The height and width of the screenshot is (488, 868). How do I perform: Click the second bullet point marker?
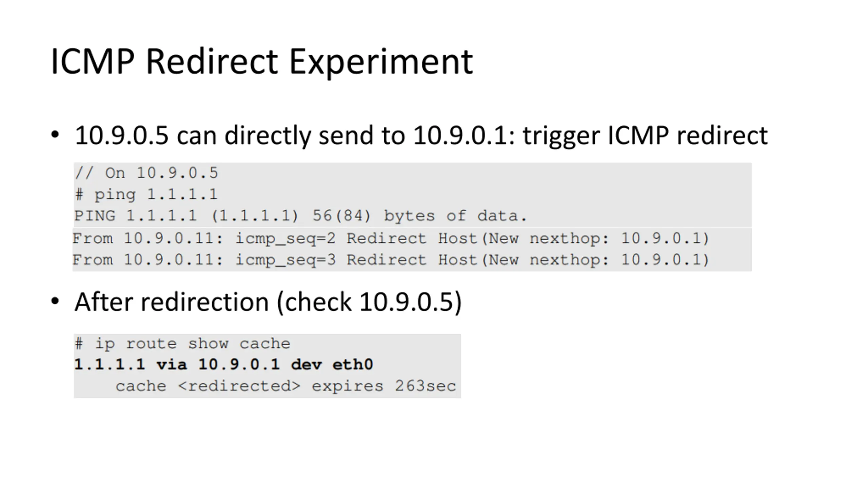[55, 301]
